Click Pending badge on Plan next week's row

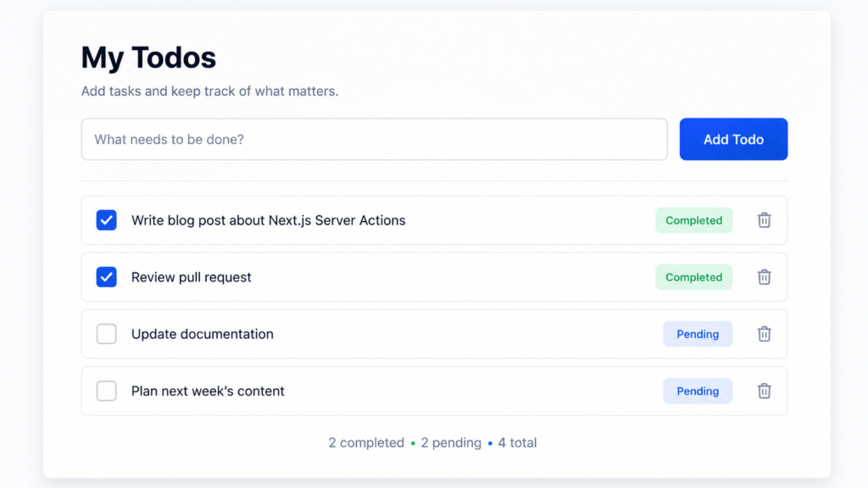pyautogui.click(x=698, y=391)
